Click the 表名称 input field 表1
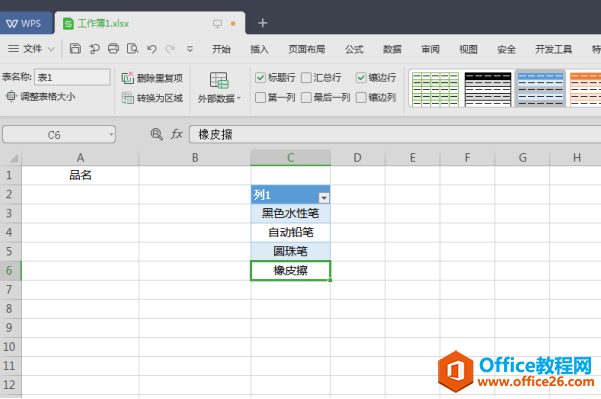Image resolution: width=601 pixels, height=399 pixels. (x=72, y=77)
